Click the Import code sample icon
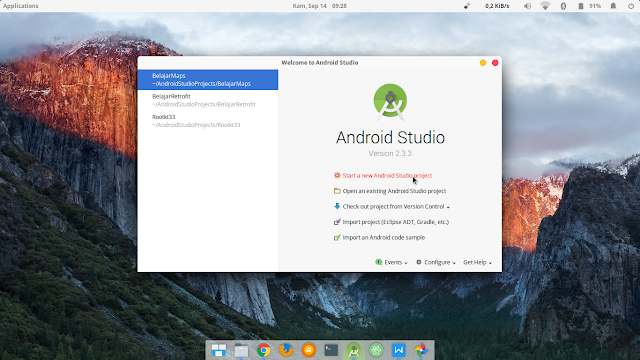The image size is (640, 360). click(337, 238)
